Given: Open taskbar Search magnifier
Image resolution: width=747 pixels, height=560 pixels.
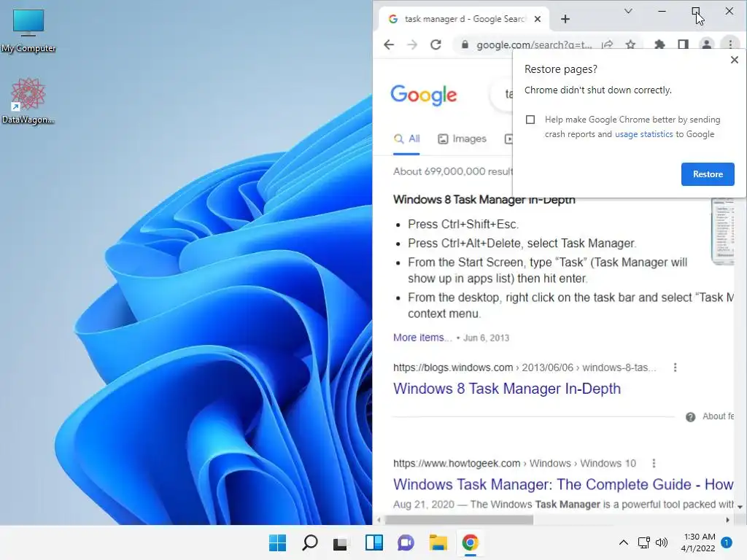Looking at the screenshot, I should (x=309, y=542).
